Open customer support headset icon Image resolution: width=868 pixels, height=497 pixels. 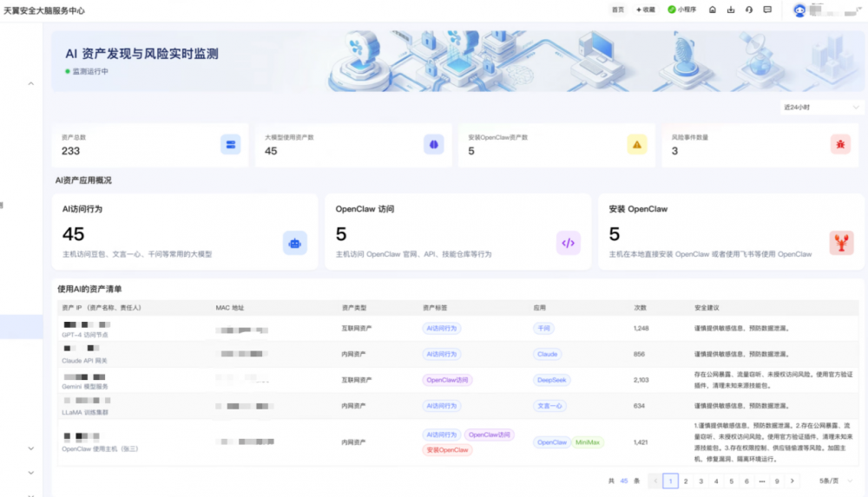coord(749,10)
